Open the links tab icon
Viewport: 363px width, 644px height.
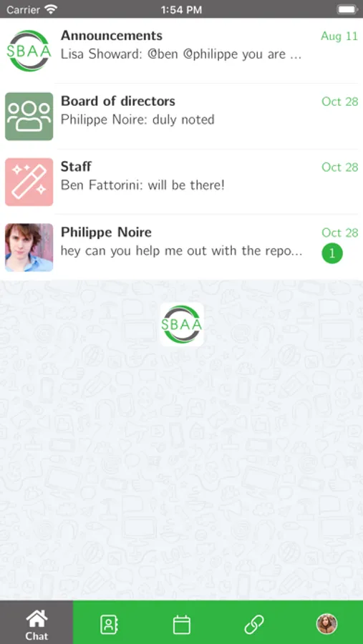254,625
